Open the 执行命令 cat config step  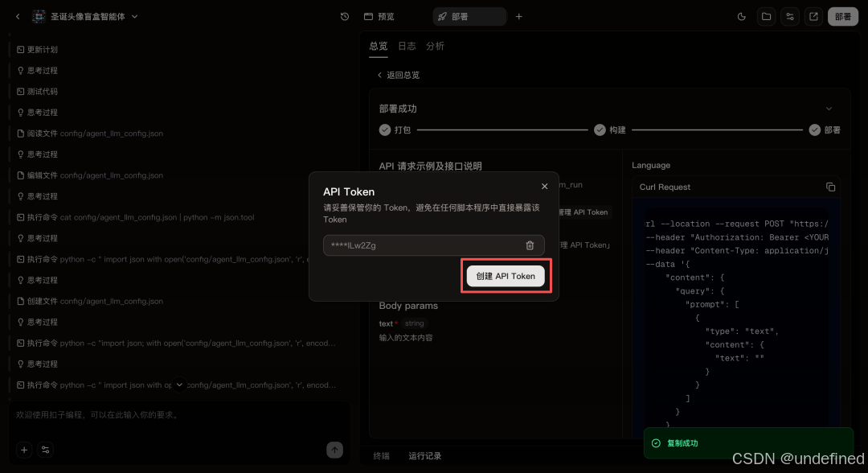(136, 218)
